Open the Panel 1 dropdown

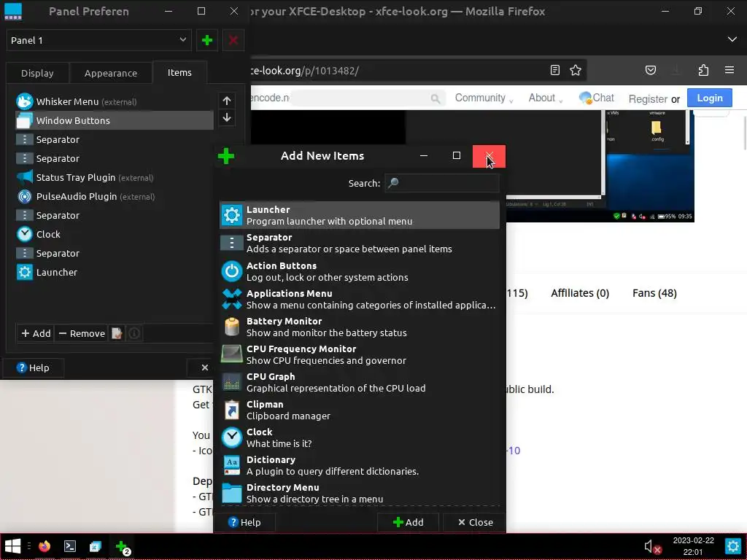coord(99,41)
